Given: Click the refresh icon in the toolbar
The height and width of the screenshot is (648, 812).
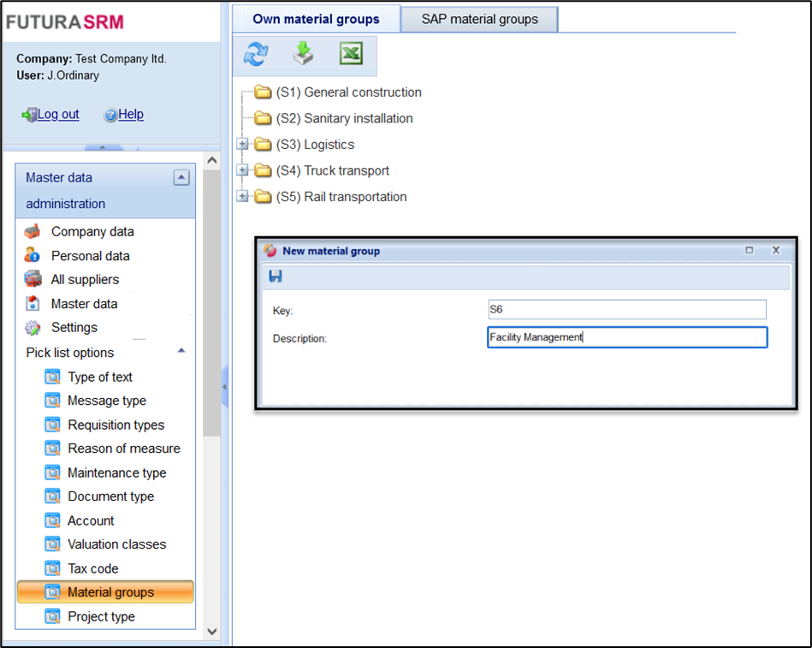Looking at the screenshot, I should coord(256,55).
